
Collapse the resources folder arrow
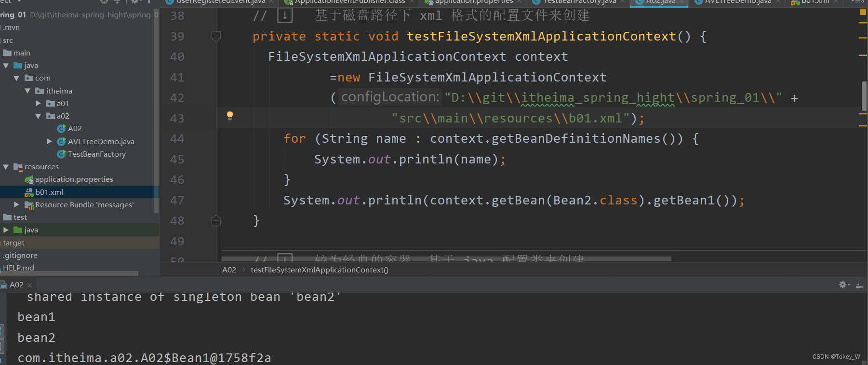6,167
